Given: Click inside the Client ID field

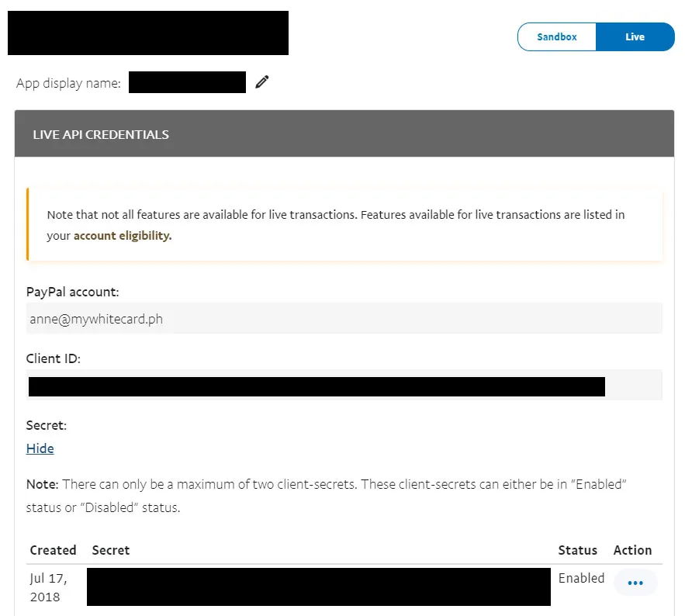Looking at the screenshot, I should pyautogui.click(x=344, y=386).
